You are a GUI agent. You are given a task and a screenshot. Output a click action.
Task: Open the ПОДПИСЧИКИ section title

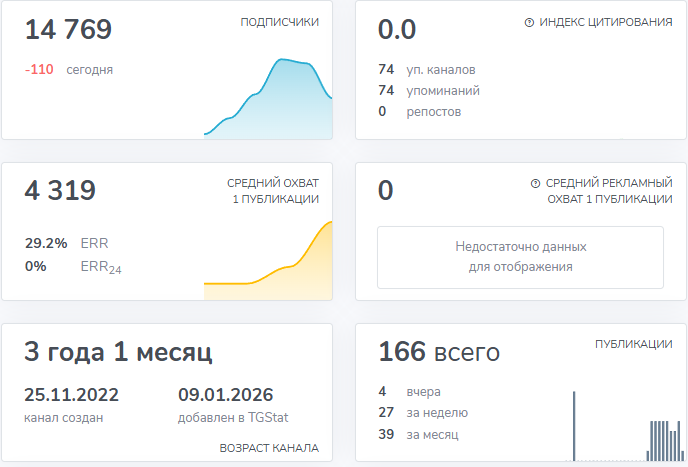pos(279,22)
